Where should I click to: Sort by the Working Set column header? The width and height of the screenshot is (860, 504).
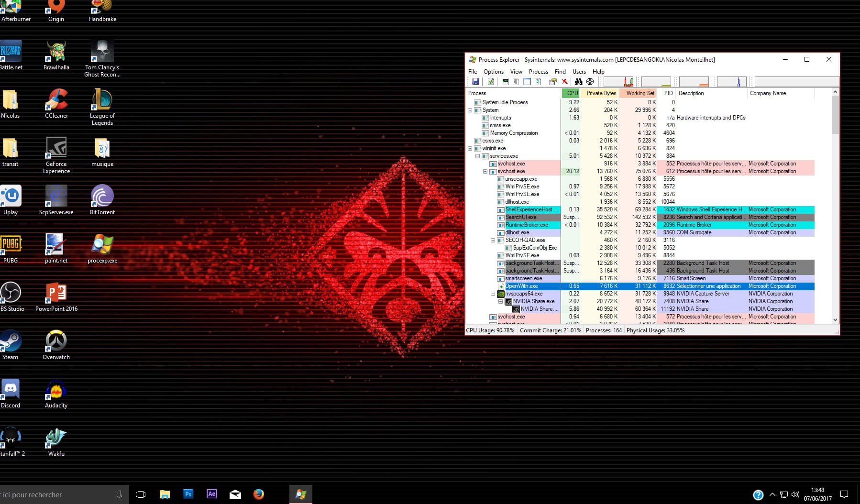[x=638, y=93]
